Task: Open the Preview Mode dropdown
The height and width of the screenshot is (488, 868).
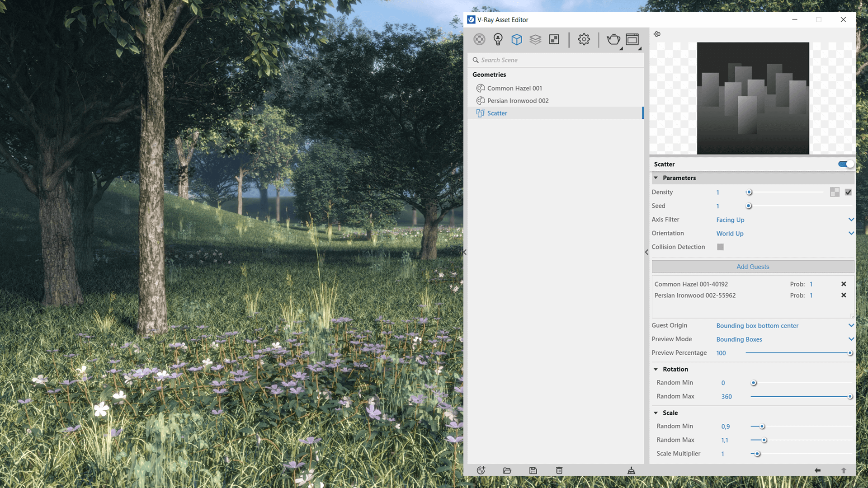Action: click(785, 339)
